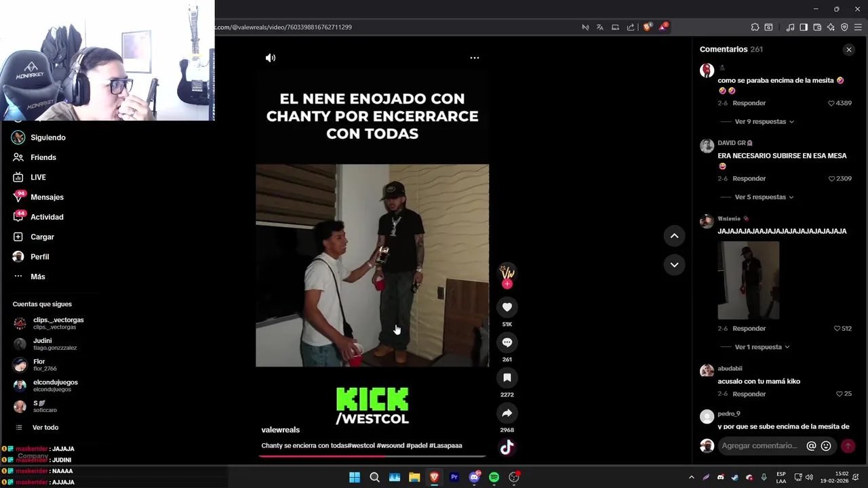Open followed account Flor
The image size is (868, 488).
35,365
